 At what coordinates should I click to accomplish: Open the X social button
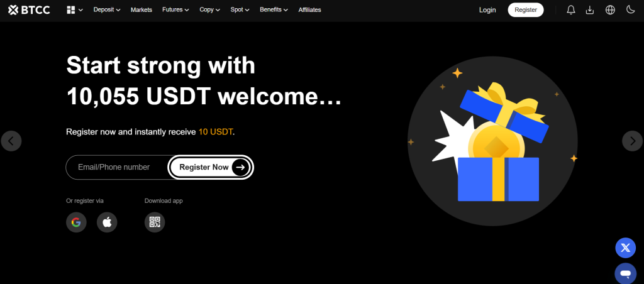coord(626,248)
